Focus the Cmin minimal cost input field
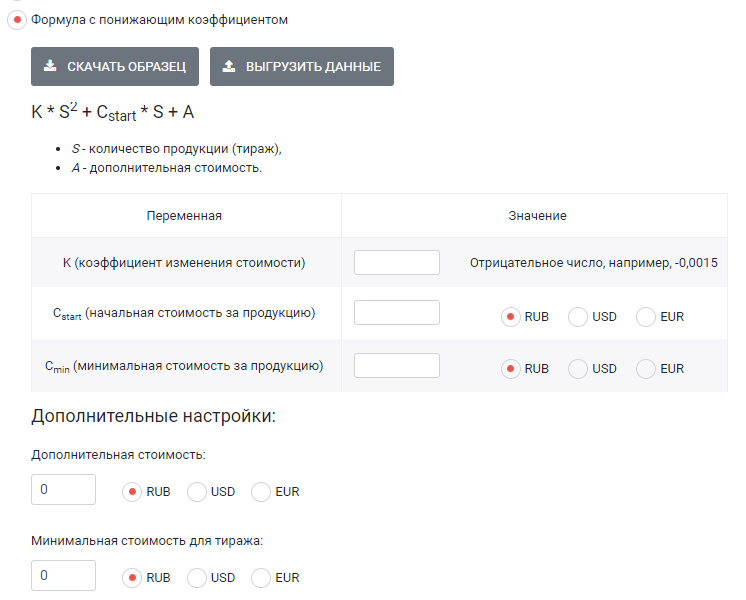 point(397,365)
